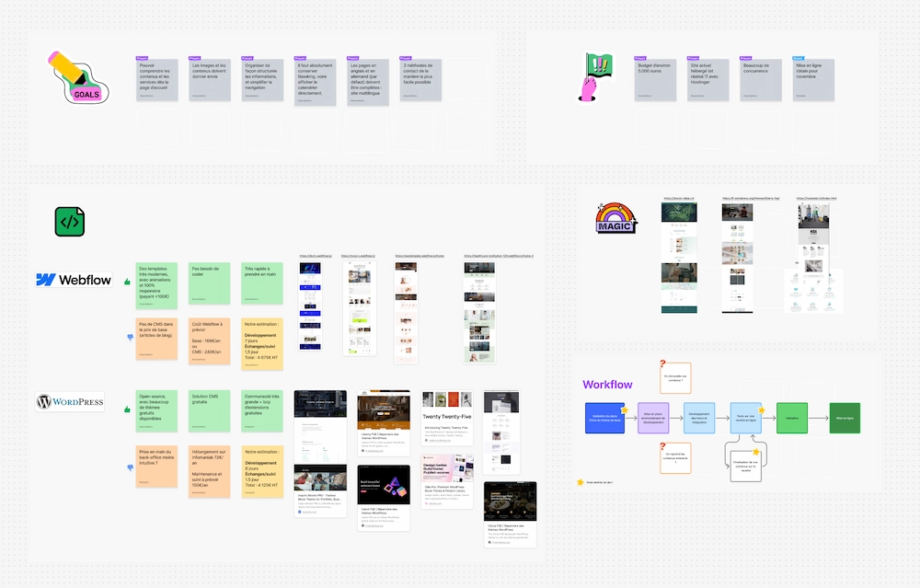The image size is (920, 588).
Task: Select the 'Solution CMS gratuite' sticky note
Action: pos(210,411)
